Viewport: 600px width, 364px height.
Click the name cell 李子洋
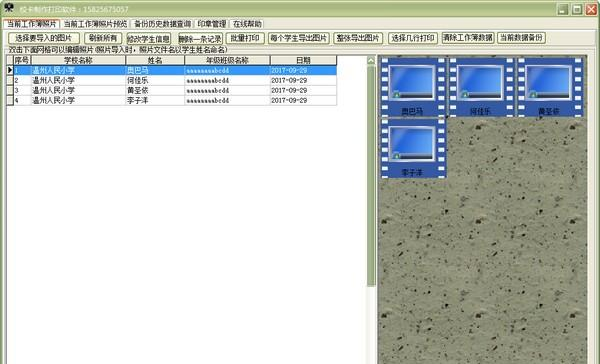point(155,100)
